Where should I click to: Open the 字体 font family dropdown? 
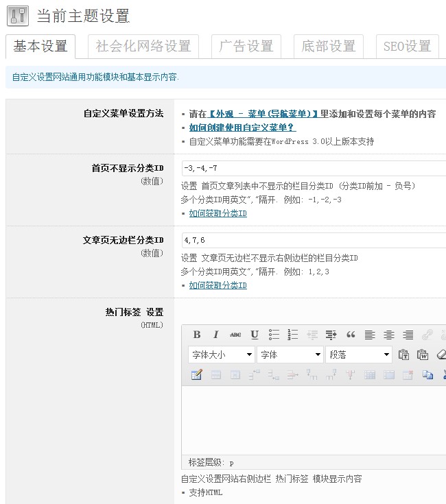[x=290, y=355]
